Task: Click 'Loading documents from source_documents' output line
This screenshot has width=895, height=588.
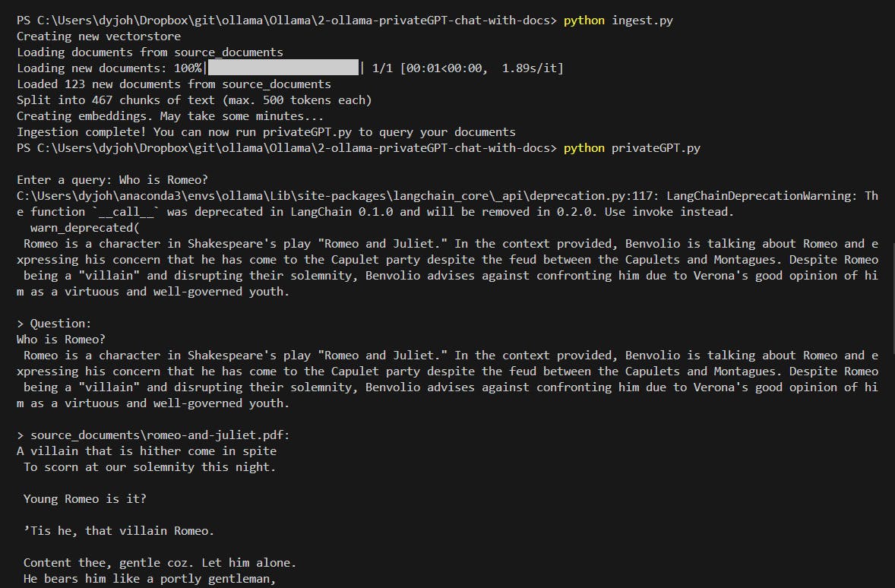Action: tap(150, 52)
